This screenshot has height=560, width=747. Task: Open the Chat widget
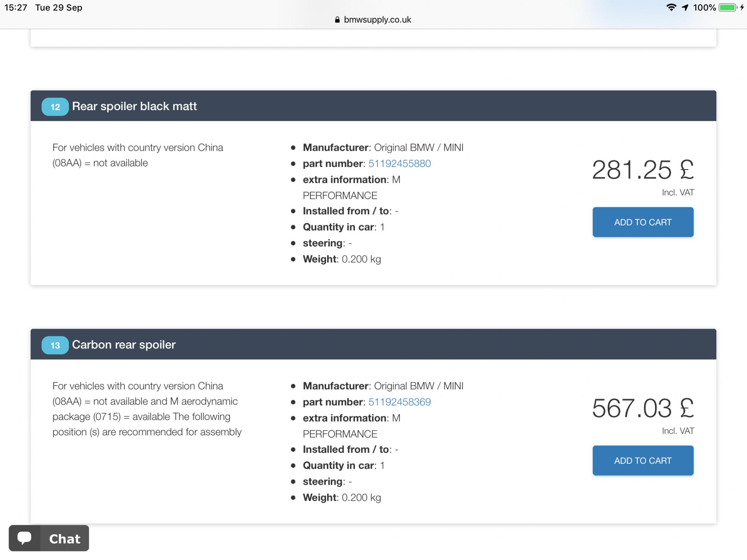[x=49, y=538]
